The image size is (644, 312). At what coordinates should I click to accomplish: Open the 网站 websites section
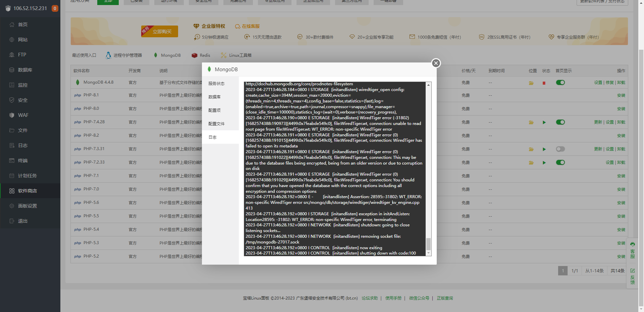[23, 40]
